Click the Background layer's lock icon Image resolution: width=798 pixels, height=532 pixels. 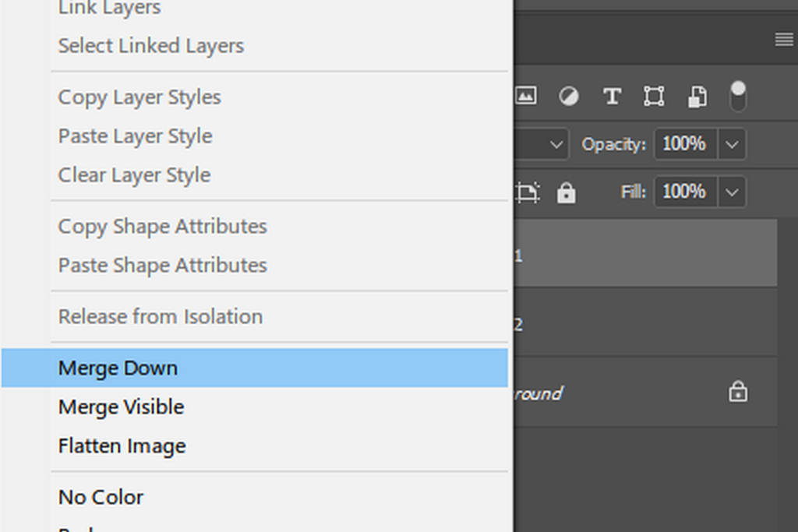(737, 392)
